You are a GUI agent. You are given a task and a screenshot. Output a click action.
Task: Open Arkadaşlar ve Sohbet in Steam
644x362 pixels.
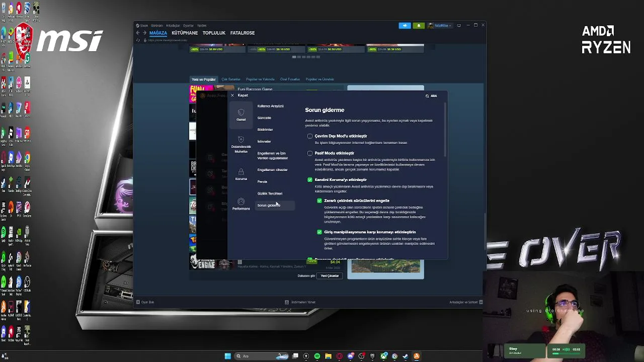point(466,302)
